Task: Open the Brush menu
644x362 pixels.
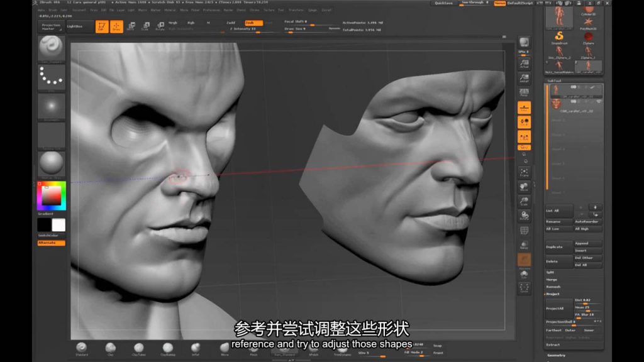Action: [x=53, y=10]
